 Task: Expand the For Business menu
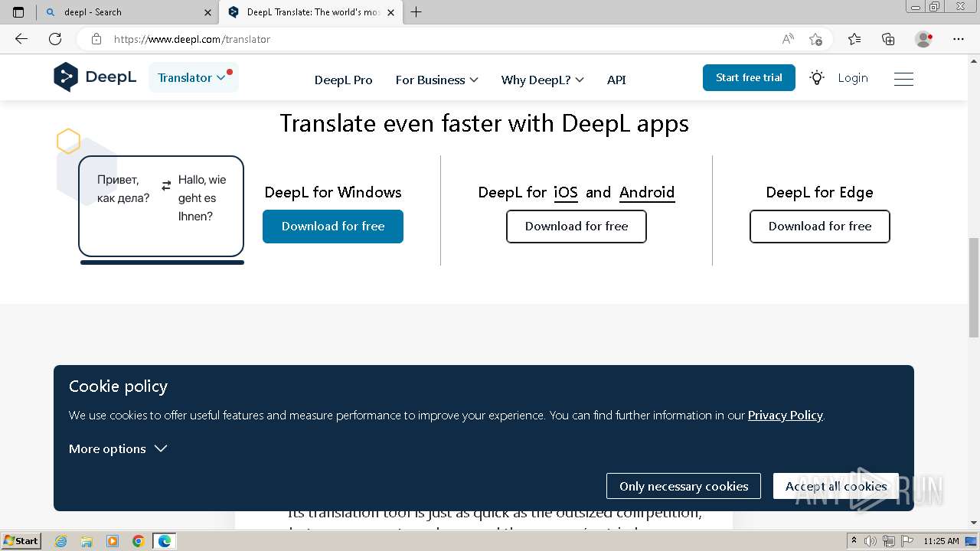(436, 80)
